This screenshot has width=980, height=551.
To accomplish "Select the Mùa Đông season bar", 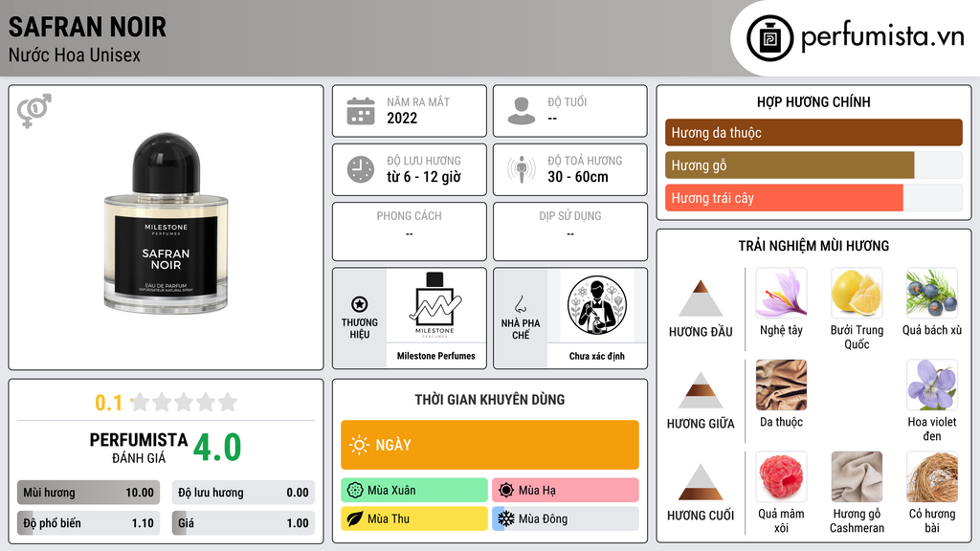I will pos(566,518).
